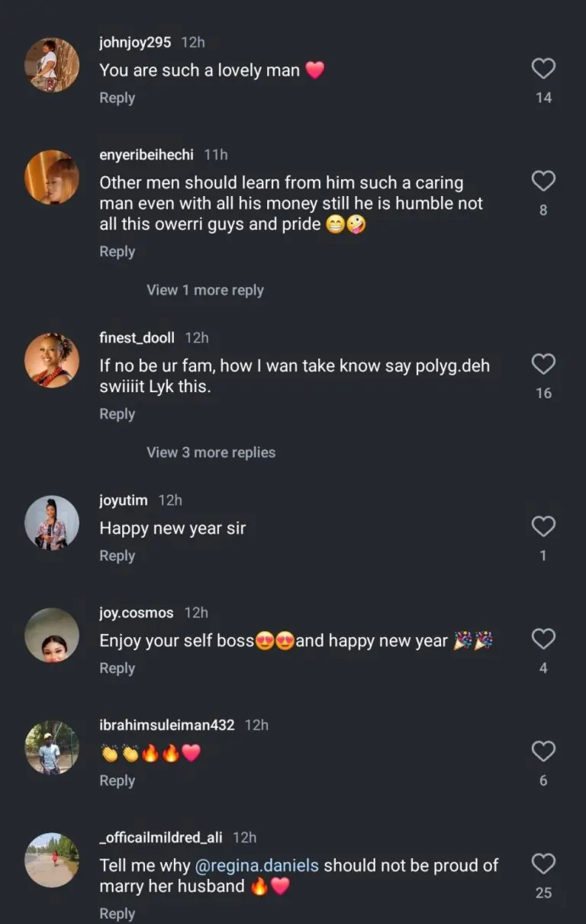Open the ibrahimsuleiman432 username link
Image resolution: width=586 pixels, height=924 pixels.
click(167, 725)
